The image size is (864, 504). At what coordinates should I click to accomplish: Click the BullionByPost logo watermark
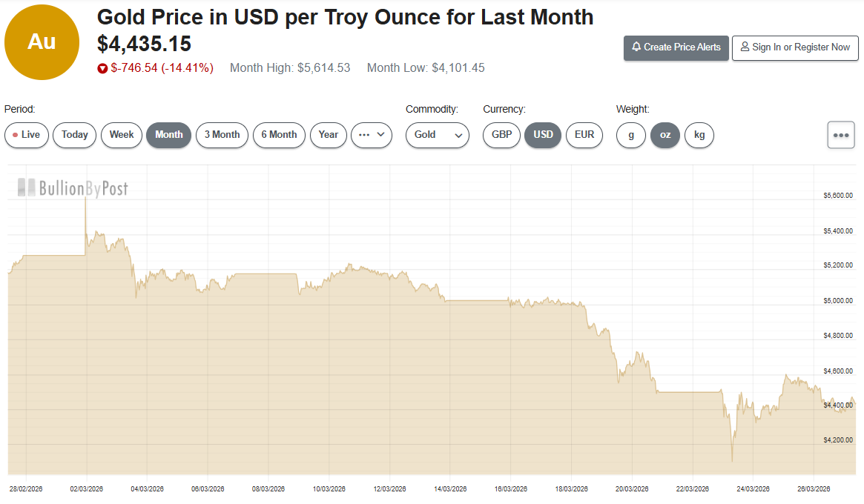click(x=73, y=188)
